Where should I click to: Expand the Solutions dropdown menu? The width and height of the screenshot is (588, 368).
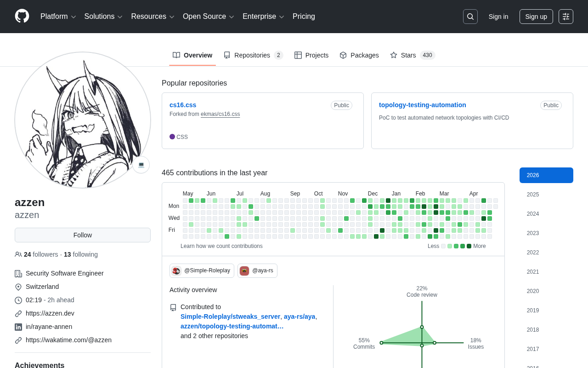click(x=103, y=17)
